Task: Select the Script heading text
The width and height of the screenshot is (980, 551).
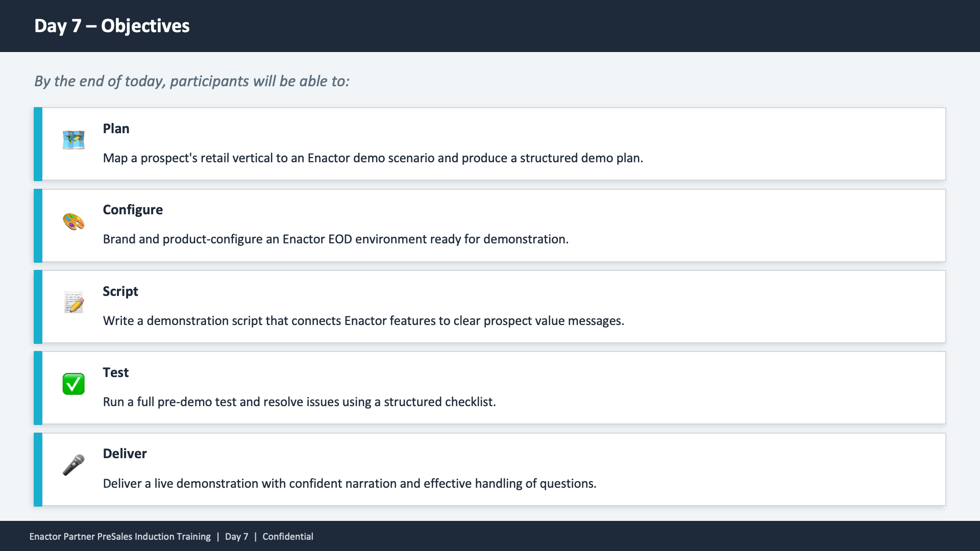Action: [x=120, y=291]
